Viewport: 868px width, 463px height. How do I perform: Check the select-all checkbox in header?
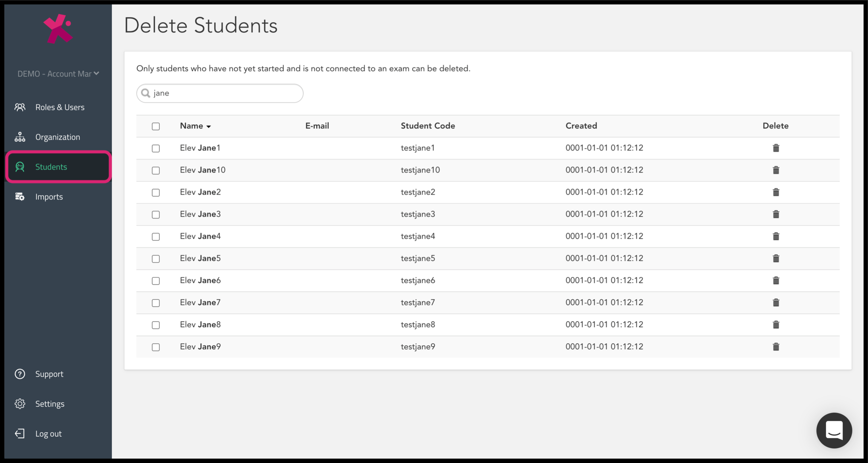tap(156, 126)
